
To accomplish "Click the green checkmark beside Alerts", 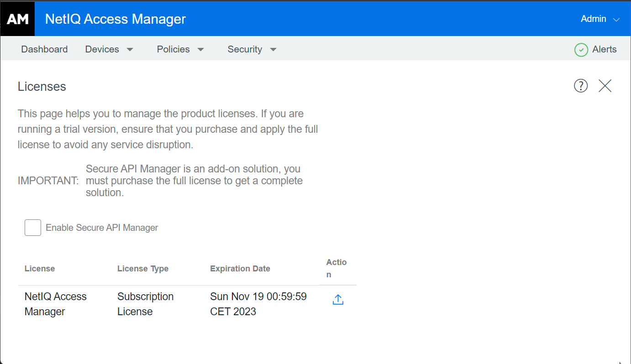I will (x=581, y=49).
